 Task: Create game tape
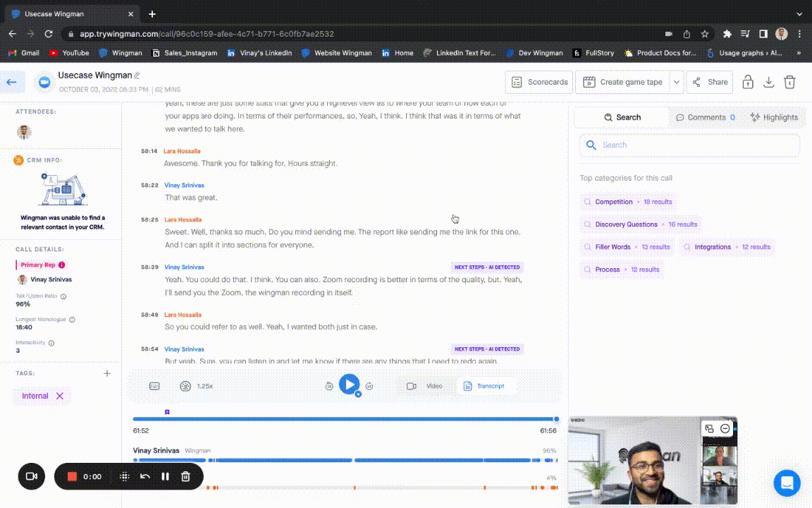623,82
